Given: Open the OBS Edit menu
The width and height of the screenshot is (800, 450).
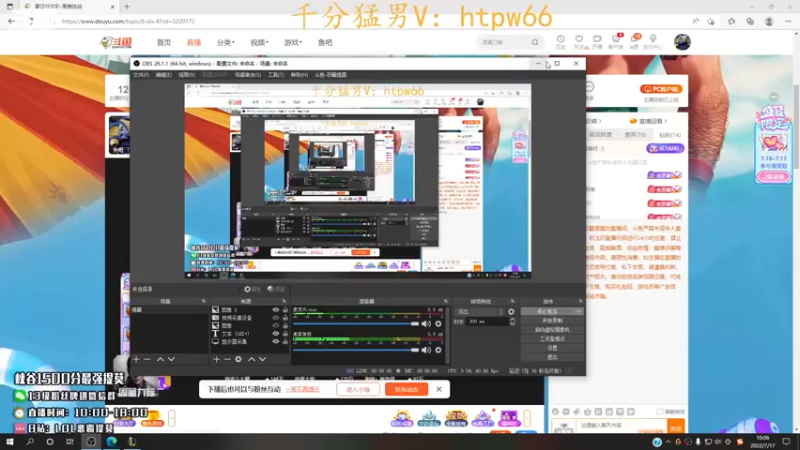Looking at the screenshot, I should click(164, 75).
